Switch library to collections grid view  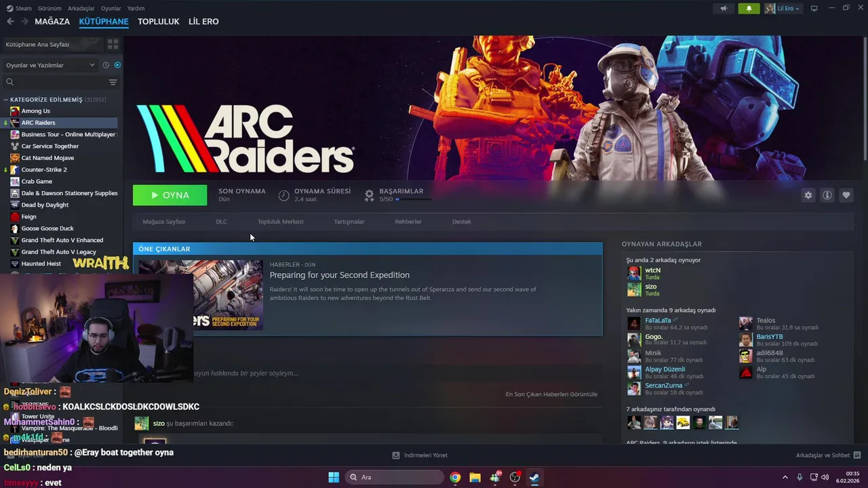click(x=113, y=44)
